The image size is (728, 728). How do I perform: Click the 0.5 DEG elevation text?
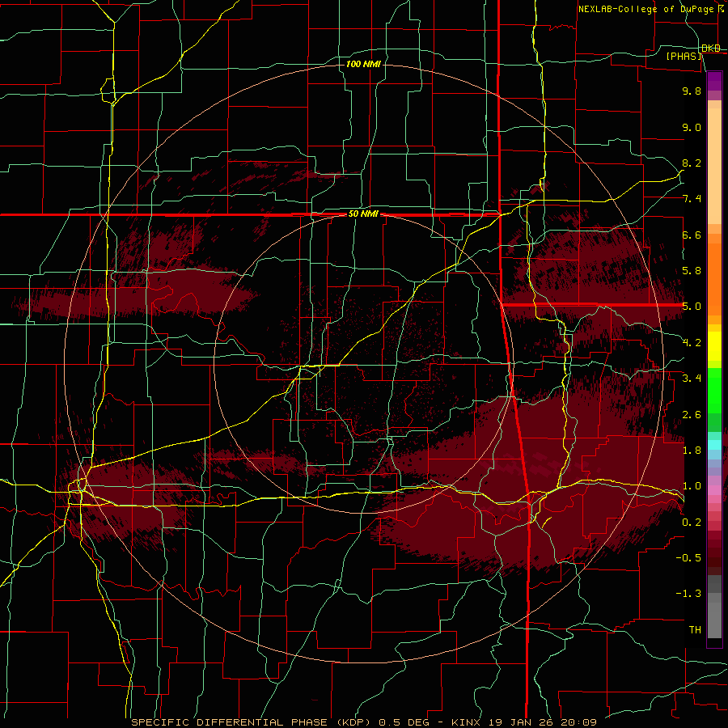[405, 722]
